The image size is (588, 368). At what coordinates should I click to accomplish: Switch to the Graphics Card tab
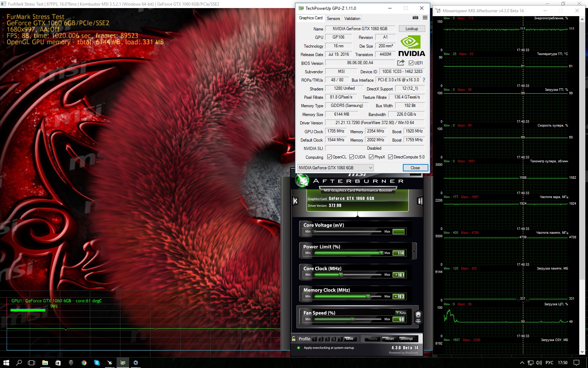coord(310,18)
